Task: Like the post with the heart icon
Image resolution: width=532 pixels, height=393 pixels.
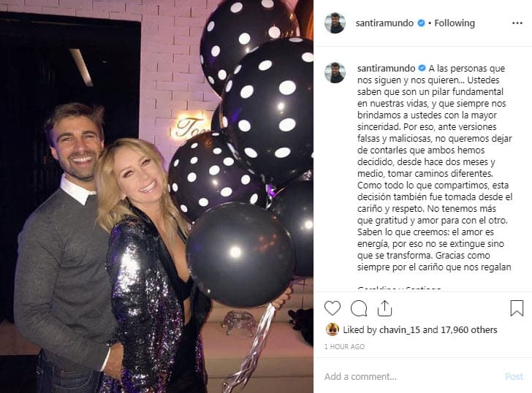Action: (332, 308)
